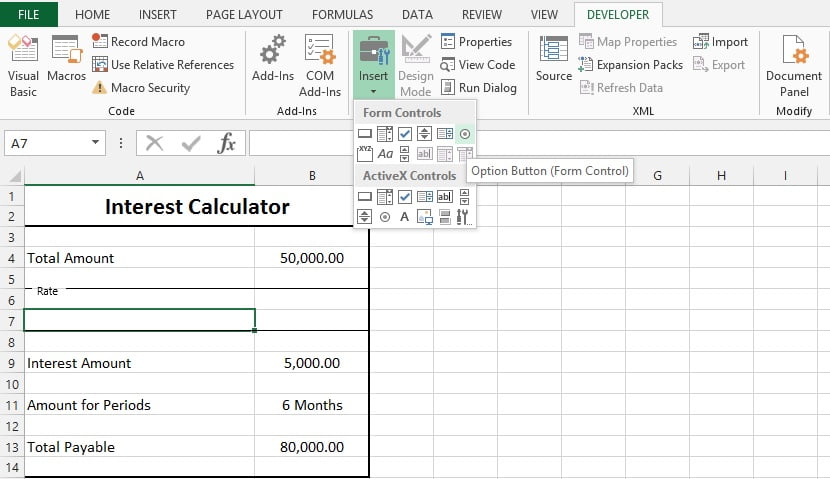This screenshot has width=830, height=479.
Task: Select the Interest Calculator title cell
Action: click(196, 206)
